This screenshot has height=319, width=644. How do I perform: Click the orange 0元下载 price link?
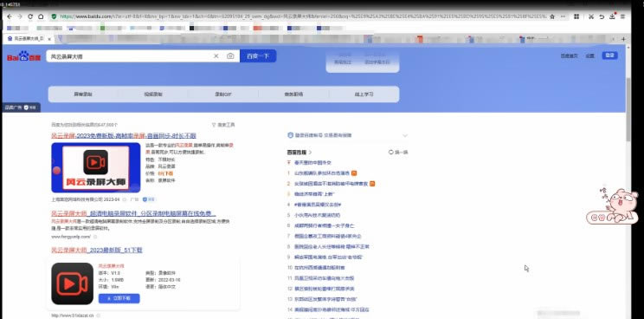166,173
